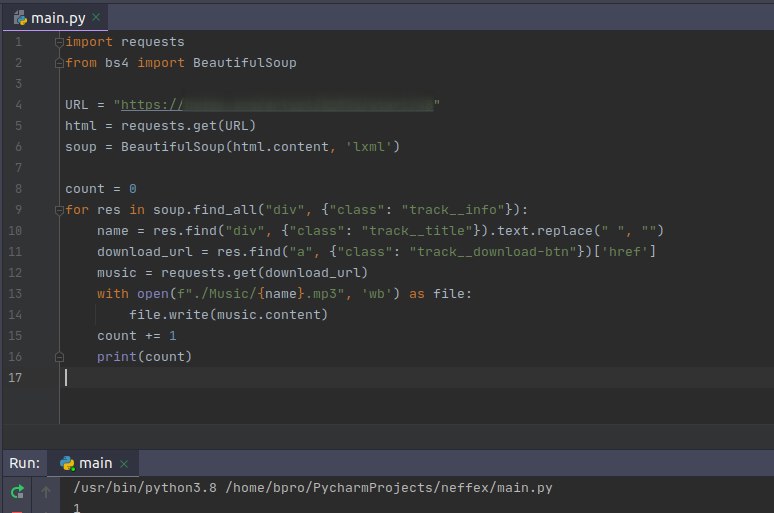Click the up arrow icon in Run panel

(44, 491)
